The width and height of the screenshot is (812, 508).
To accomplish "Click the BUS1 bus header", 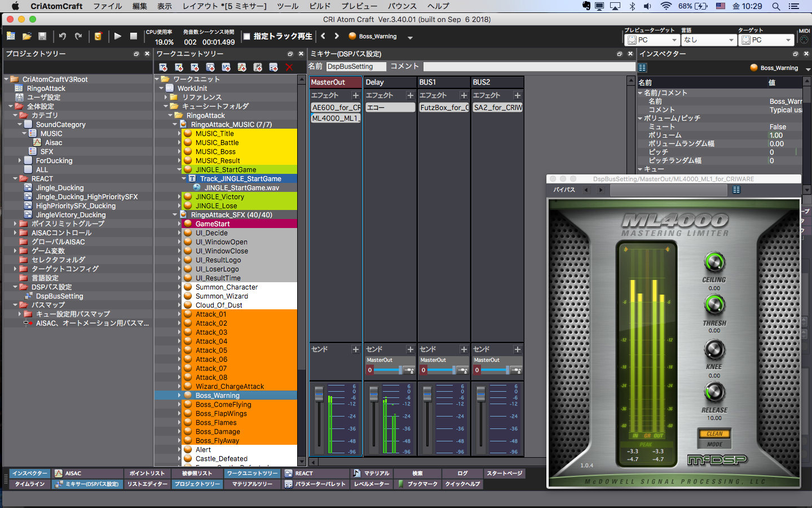I will tap(444, 82).
